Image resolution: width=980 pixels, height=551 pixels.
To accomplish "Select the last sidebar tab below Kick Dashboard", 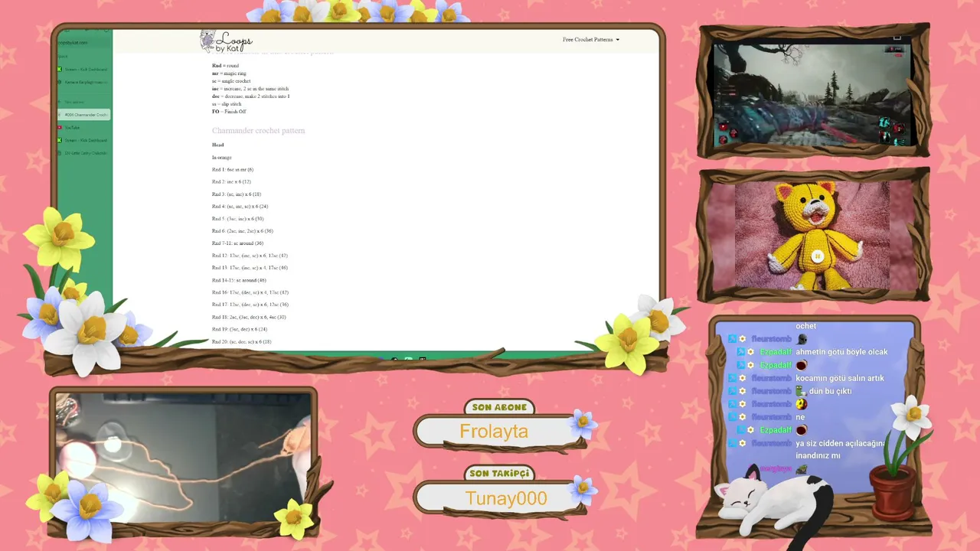I will pyautogui.click(x=83, y=153).
